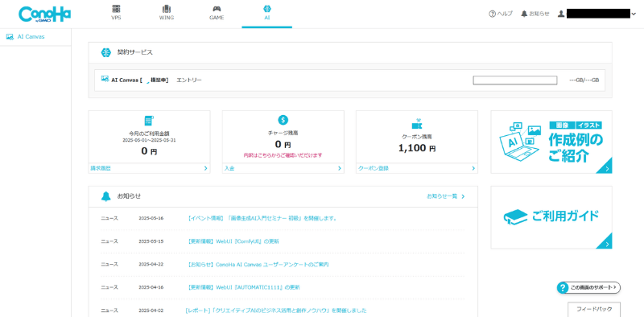Switch to the WING tab
Image resolution: width=644 pixels, height=317 pixels.
tap(167, 13)
